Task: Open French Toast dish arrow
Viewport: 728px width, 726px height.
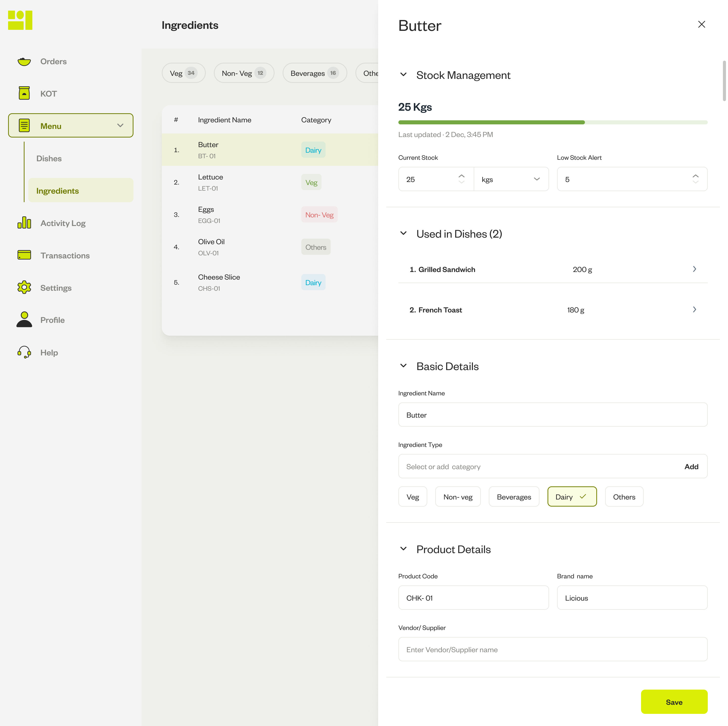Action: point(694,310)
